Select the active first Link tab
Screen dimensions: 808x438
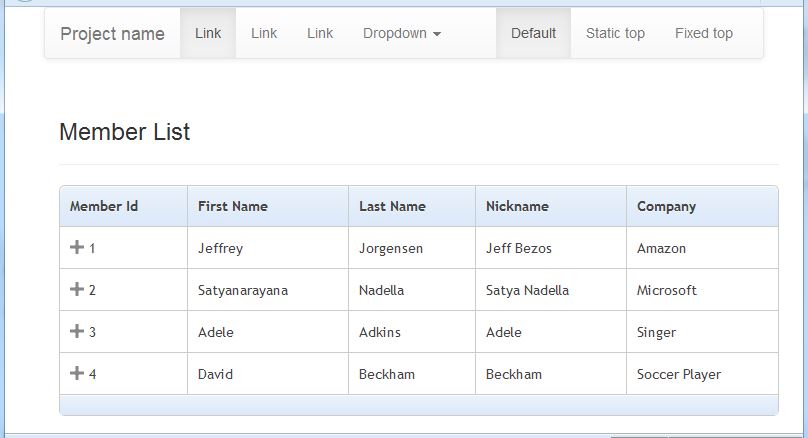click(x=208, y=33)
